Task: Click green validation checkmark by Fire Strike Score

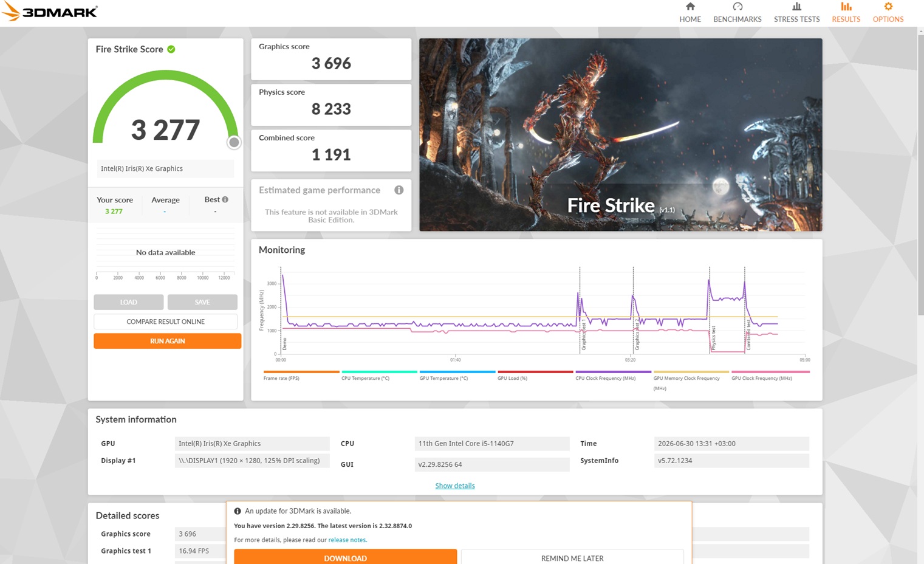Action: coord(171,49)
